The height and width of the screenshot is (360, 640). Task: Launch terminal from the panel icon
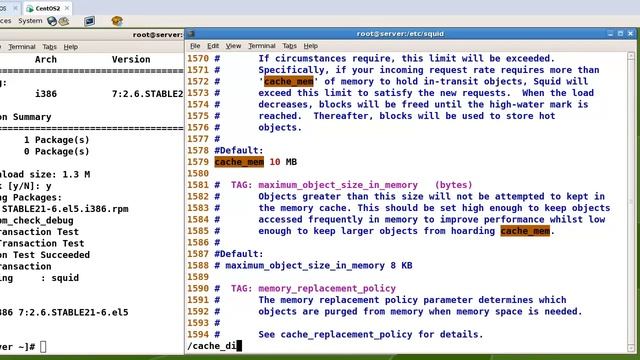click(89, 21)
